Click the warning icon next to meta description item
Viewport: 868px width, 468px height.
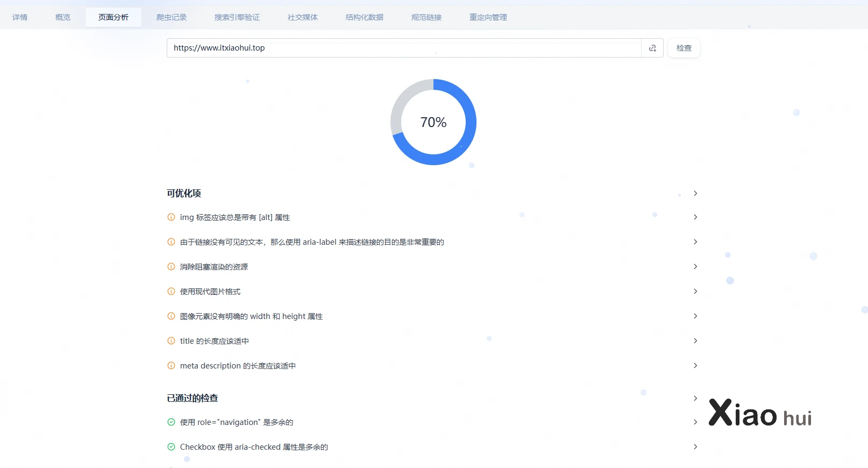tap(171, 366)
